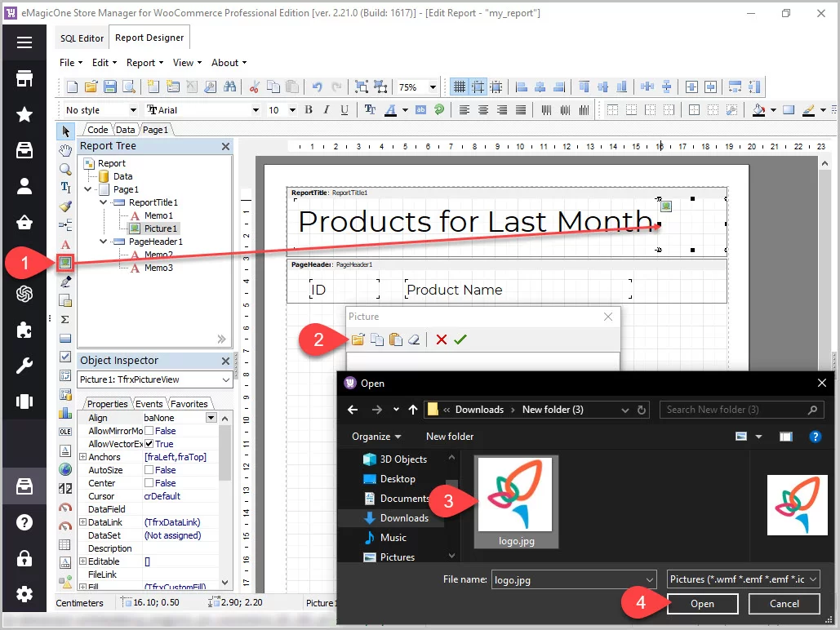840x630 pixels.
Task: Open the Report menu
Action: (x=144, y=63)
